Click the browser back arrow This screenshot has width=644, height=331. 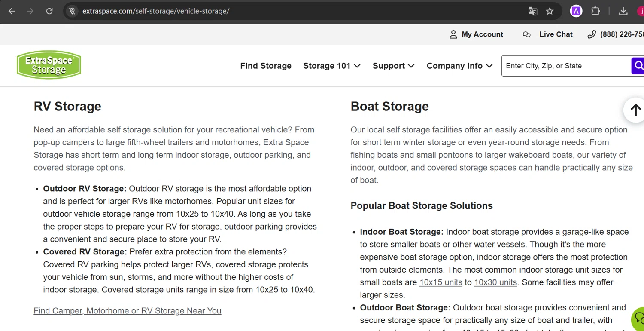pyautogui.click(x=12, y=11)
